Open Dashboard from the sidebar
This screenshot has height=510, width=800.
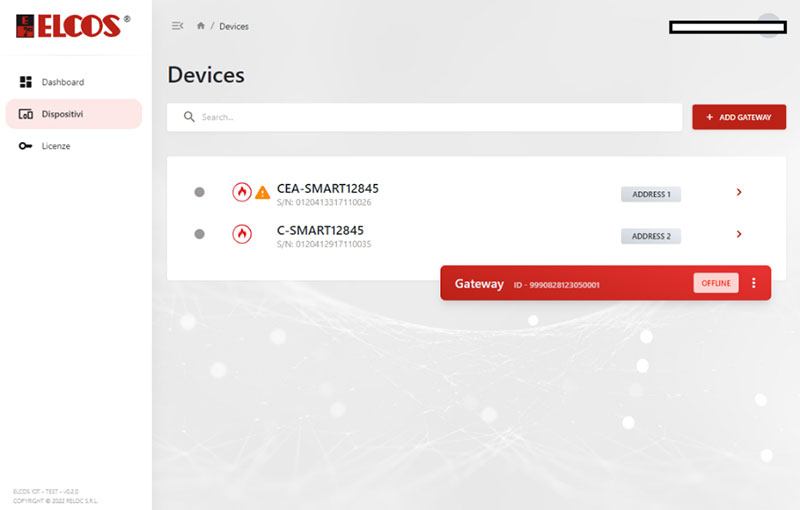pyautogui.click(x=62, y=82)
